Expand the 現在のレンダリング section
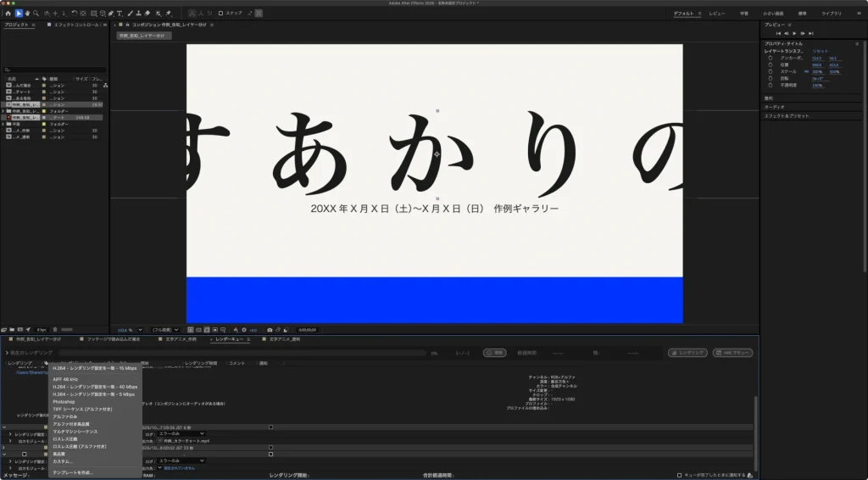 tap(7, 353)
